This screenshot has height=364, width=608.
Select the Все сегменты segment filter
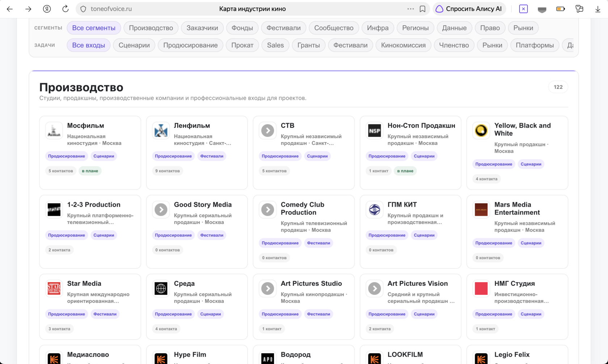click(x=94, y=28)
